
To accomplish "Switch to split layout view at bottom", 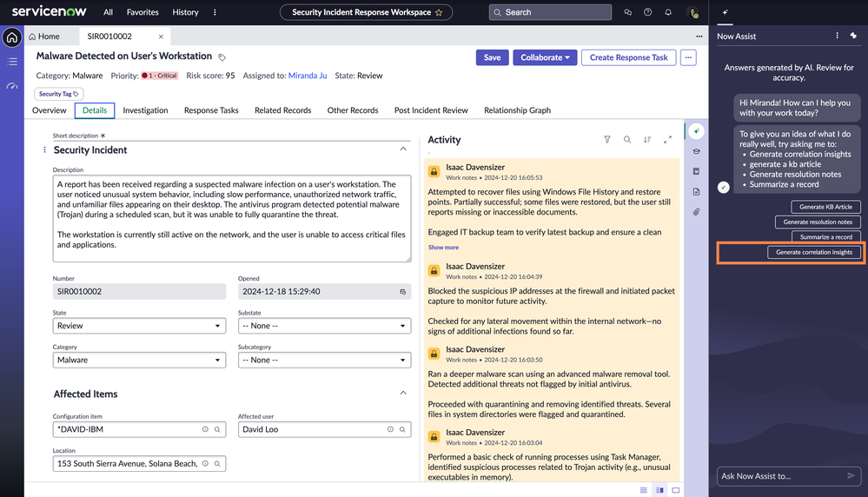I will pyautogui.click(x=659, y=490).
